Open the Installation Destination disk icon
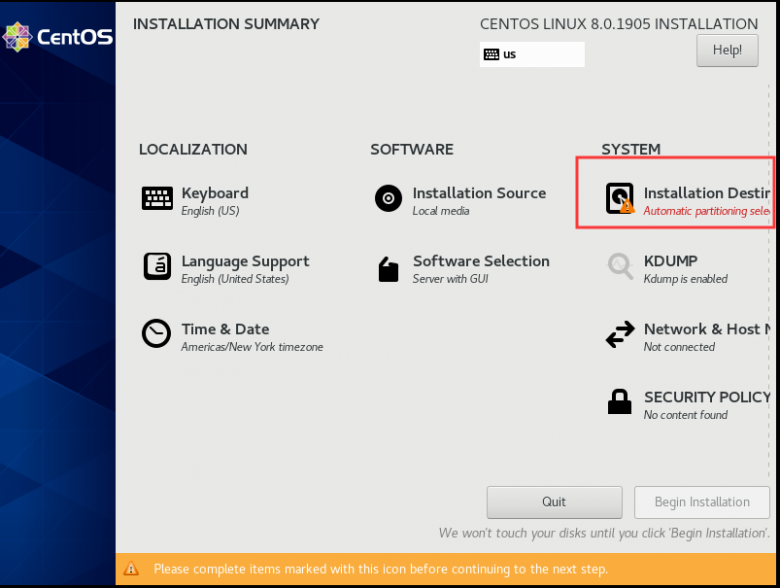The height and width of the screenshot is (588, 780). click(x=620, y=198)
